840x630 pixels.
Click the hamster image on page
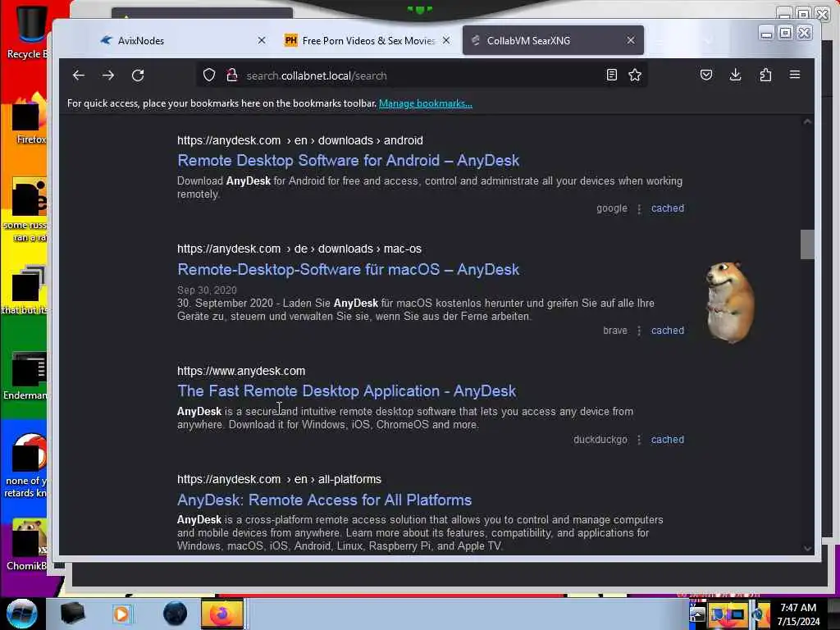729,302
